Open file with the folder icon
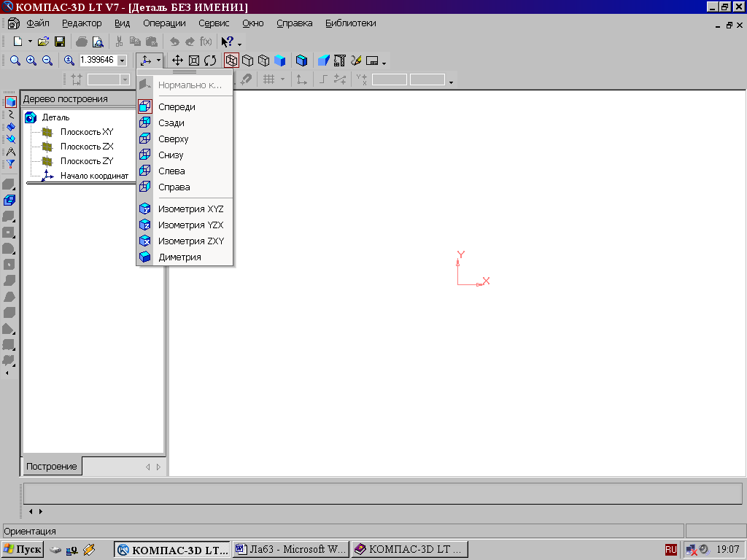747x560 pixels. coord(43,42)
